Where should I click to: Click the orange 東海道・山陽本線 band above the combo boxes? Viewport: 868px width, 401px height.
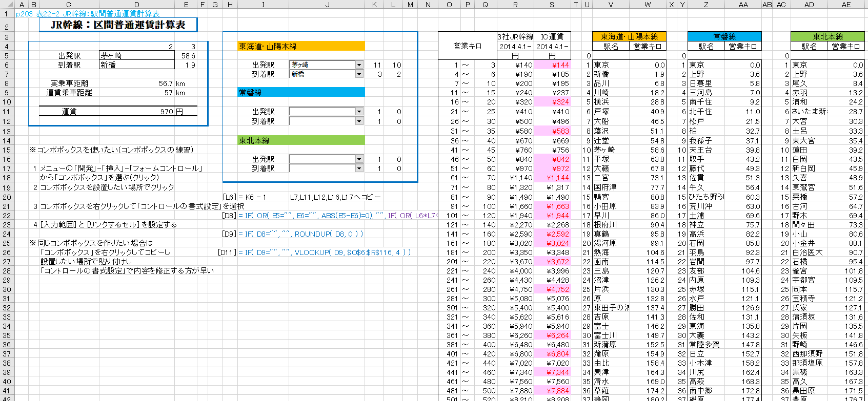tap(301, 46)
